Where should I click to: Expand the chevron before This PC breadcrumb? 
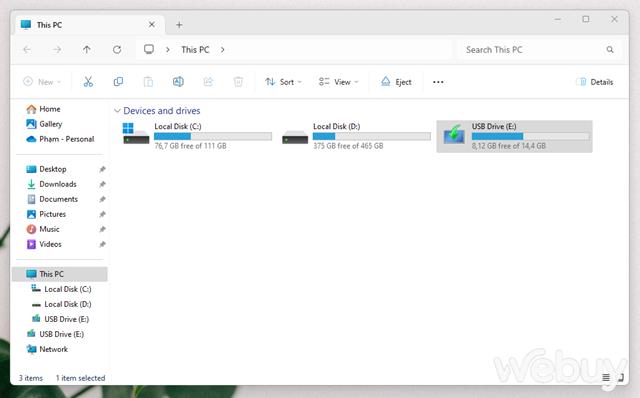click(168, 49)
